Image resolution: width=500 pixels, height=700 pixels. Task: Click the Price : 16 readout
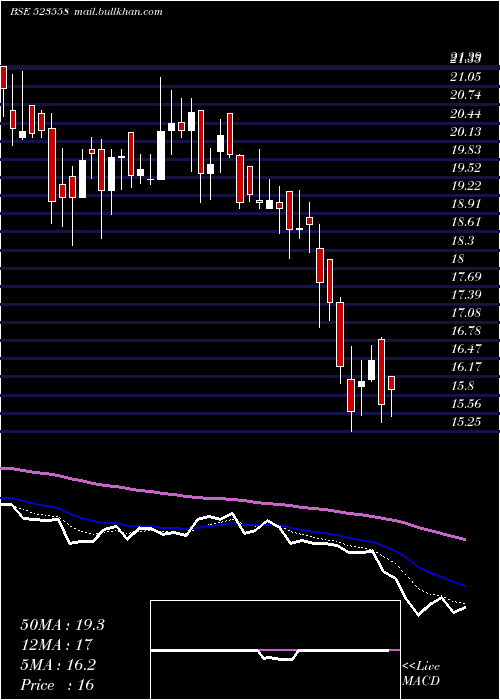pos(57,684)
